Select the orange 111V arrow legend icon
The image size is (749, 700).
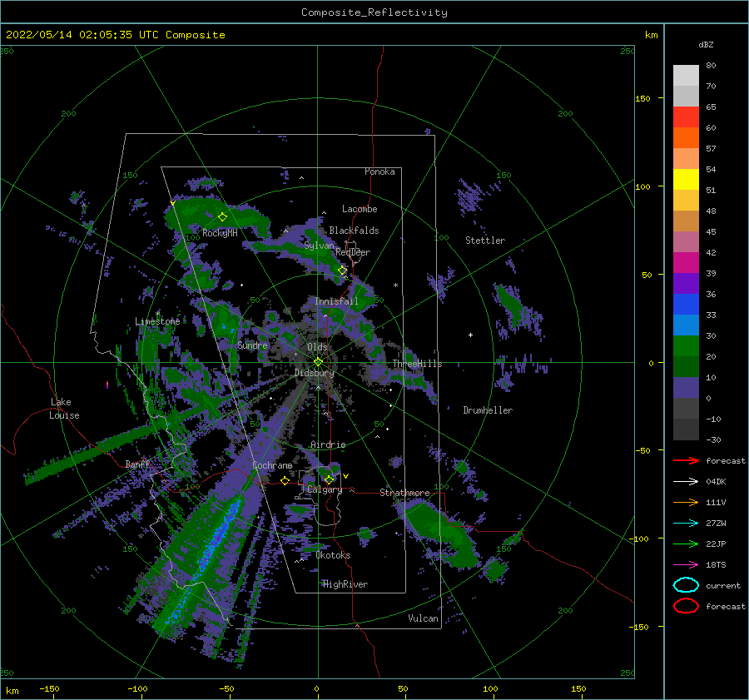click(686, 502)
